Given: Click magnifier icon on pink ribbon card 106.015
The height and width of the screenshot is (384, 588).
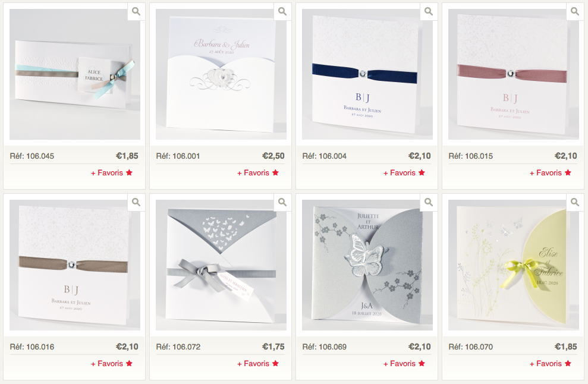Looking at the screenshot, I should tap(575, 11).
